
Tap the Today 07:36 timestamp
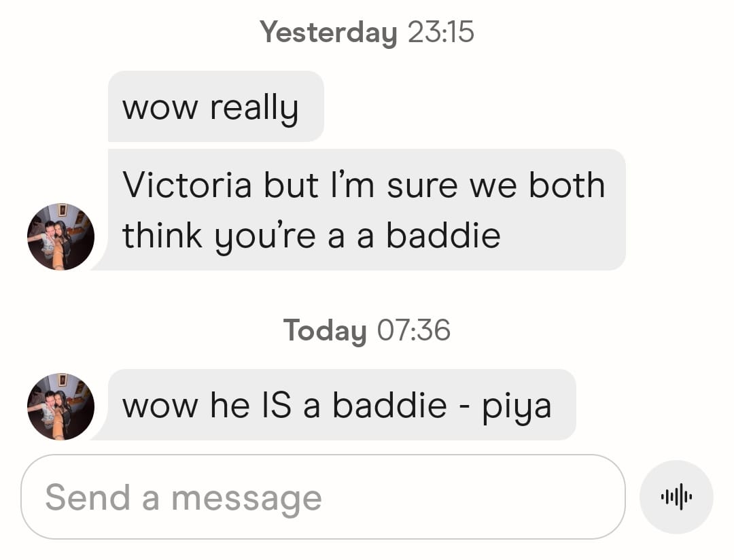click(x=367, y=330)
